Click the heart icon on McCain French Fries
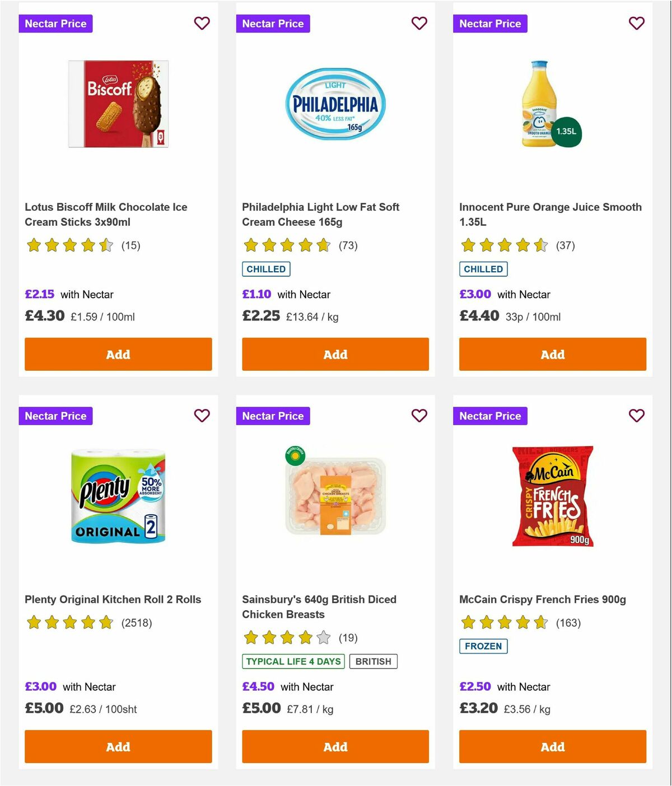This screenshot has width=672, height=786. tap(636, 416)
